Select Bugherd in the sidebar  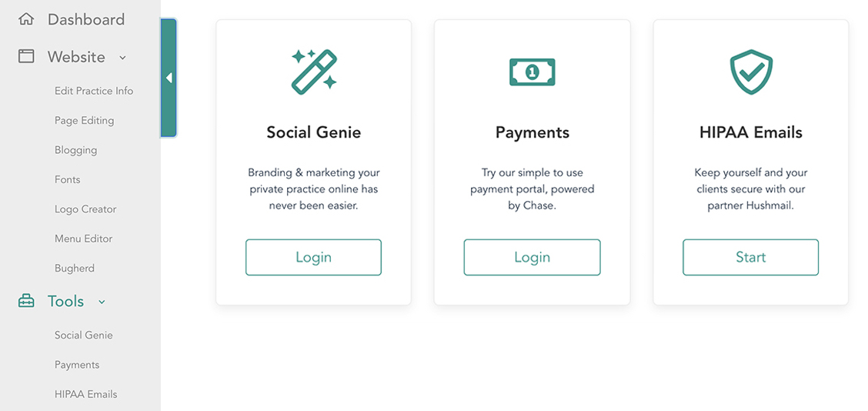click(x=75, y=269)
